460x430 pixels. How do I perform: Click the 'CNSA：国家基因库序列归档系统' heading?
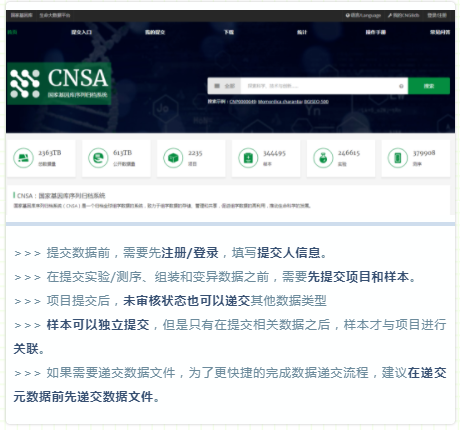[x=61, y=196]
